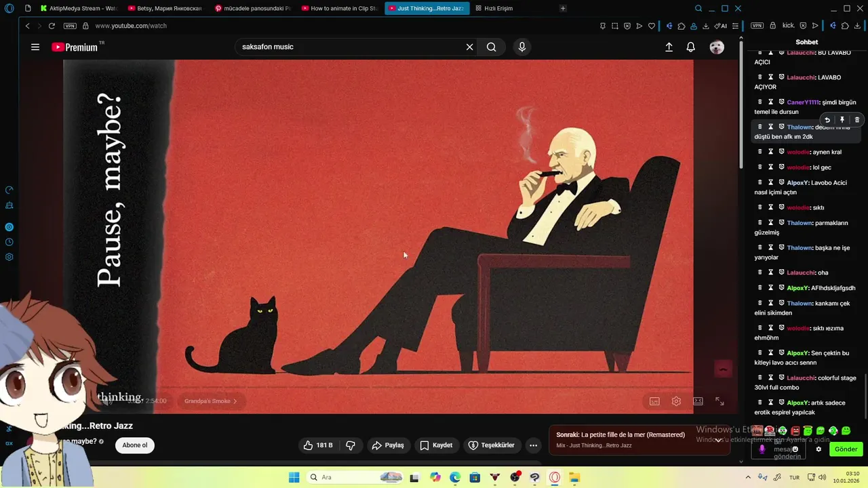
Task: Switch to the Betsy, Мария Янковская tab
Action: [x=165, y=8]
